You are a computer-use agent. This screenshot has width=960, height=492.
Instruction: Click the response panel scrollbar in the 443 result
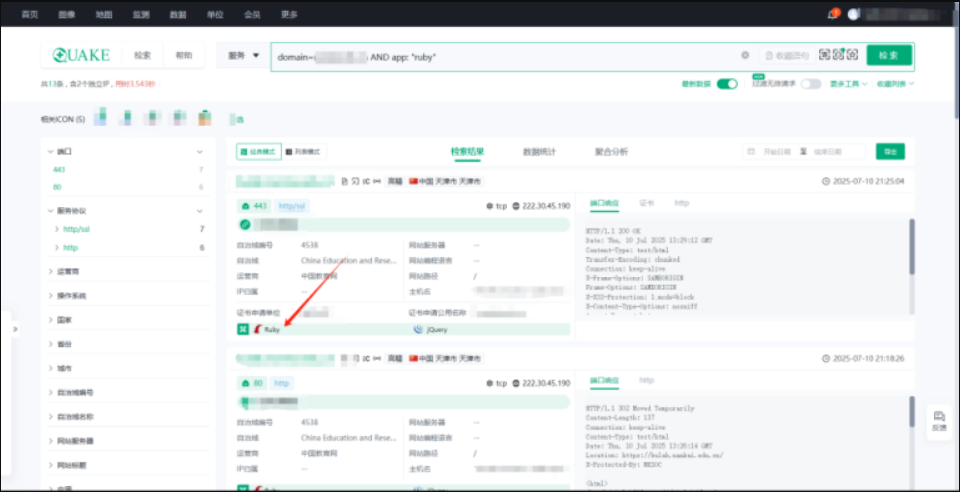click(x=912, y=247)
